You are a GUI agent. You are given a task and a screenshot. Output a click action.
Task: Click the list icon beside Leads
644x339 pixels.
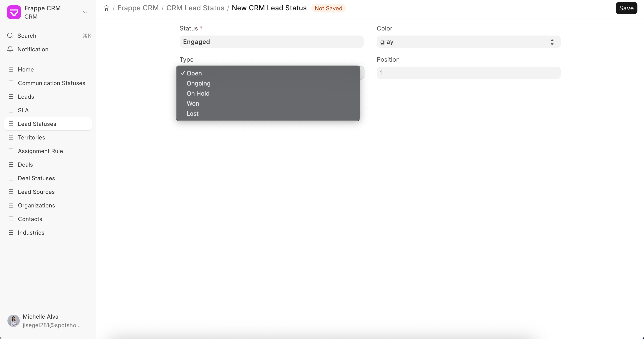(11, 96)
